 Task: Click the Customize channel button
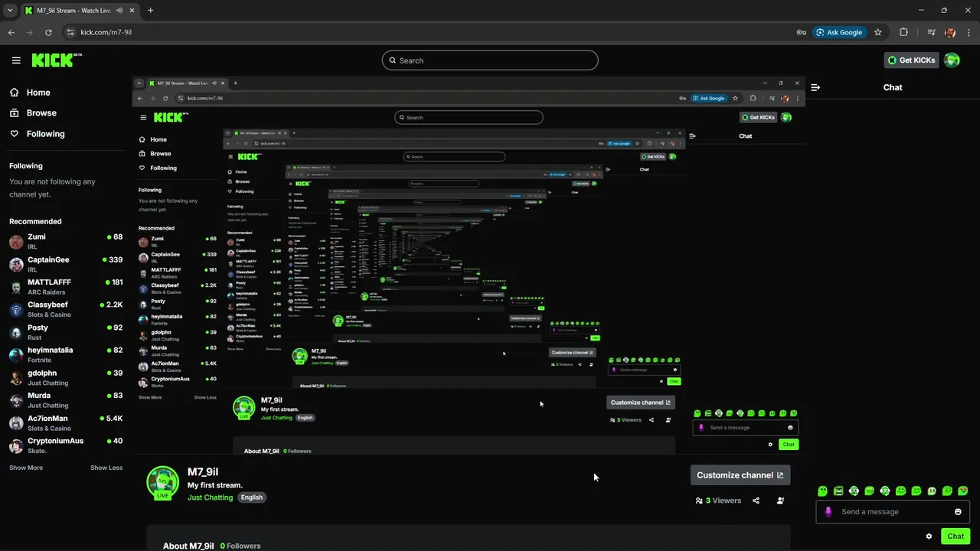tap(740, 475)
